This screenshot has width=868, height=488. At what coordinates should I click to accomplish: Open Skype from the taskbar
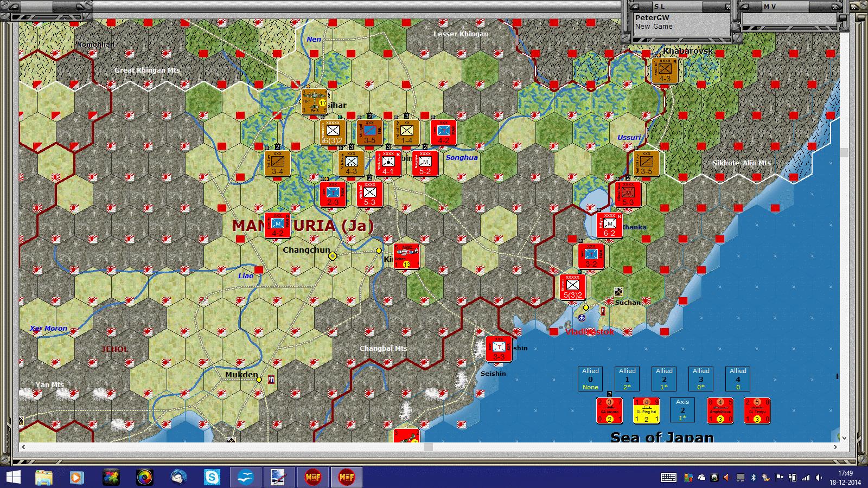212,477
